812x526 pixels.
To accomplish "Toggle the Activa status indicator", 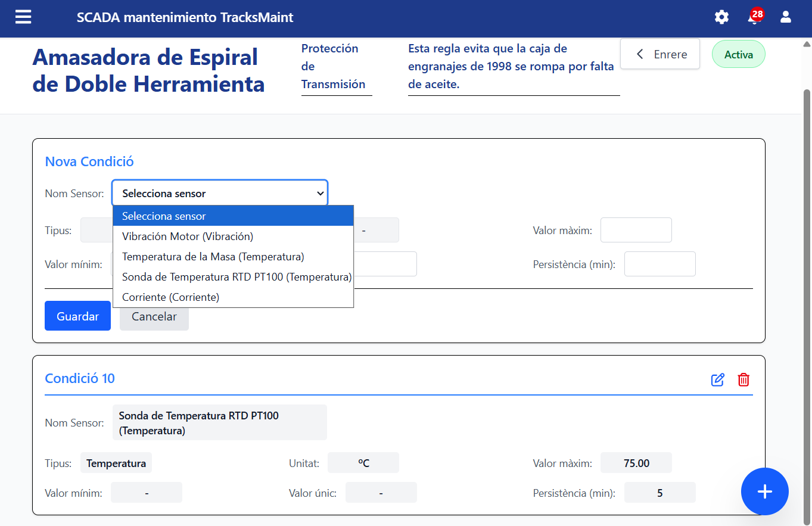I will click(x=738, y=54).
